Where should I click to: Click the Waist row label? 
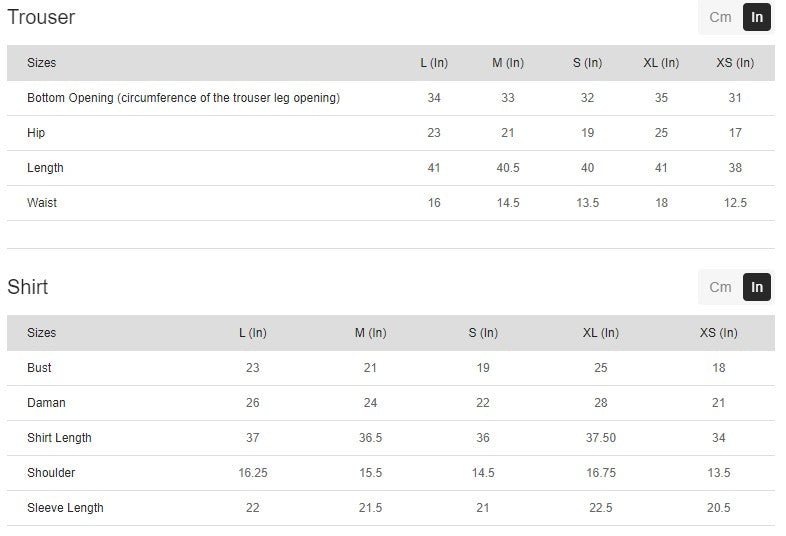(42, 203)
